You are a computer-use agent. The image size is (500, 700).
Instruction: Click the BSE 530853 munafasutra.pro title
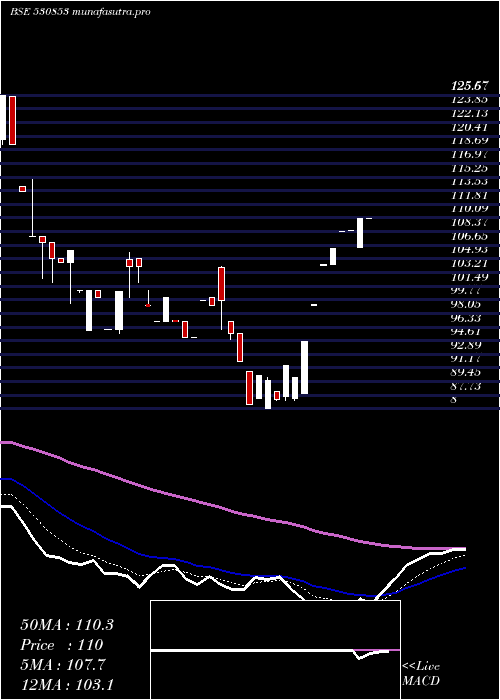(80, 12)
